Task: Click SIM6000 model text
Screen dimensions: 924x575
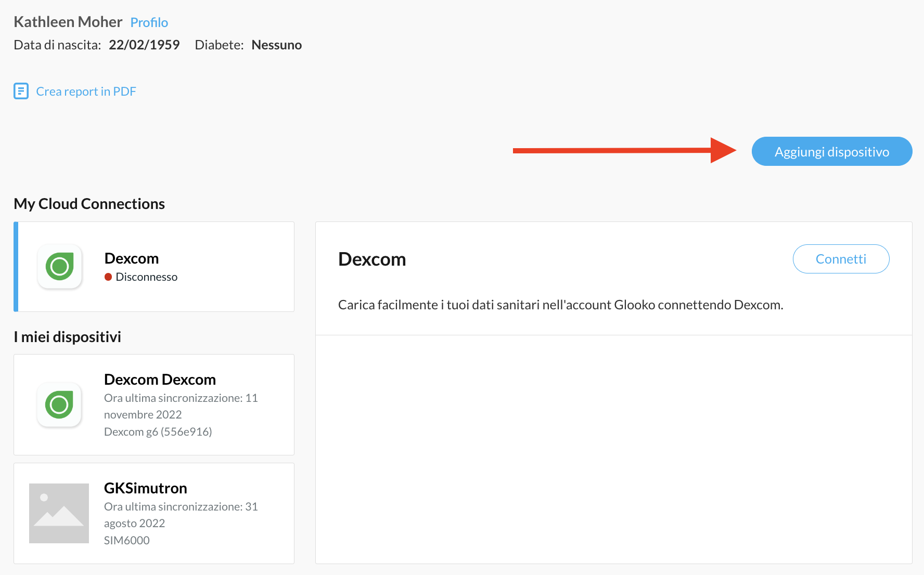Action: (x=127, y=540)
